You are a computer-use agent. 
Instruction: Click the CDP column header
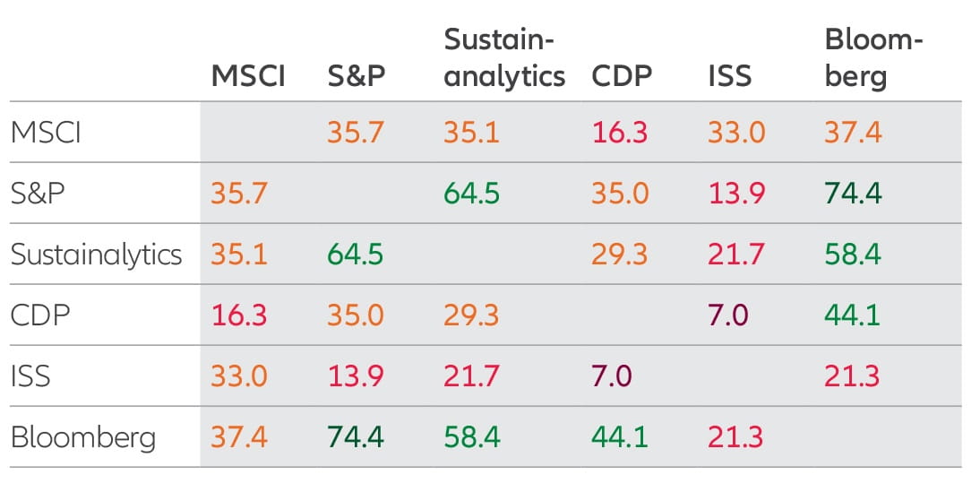622,76
